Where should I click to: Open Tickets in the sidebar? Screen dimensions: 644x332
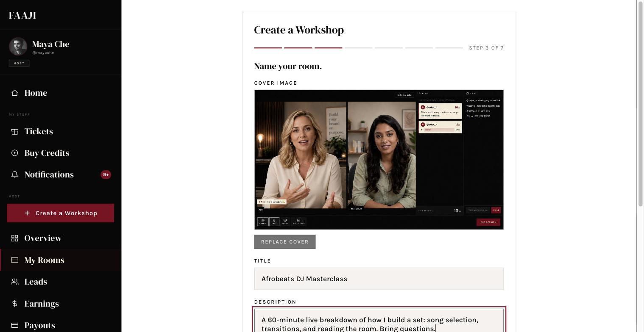tap(61, 131)
